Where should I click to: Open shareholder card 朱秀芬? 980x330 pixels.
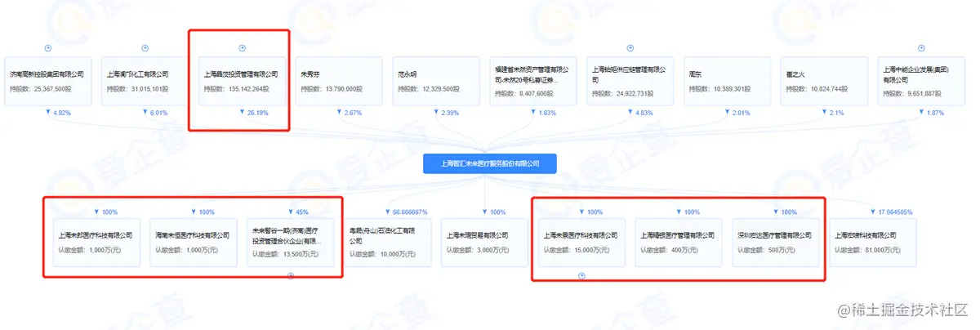[339, 82]
